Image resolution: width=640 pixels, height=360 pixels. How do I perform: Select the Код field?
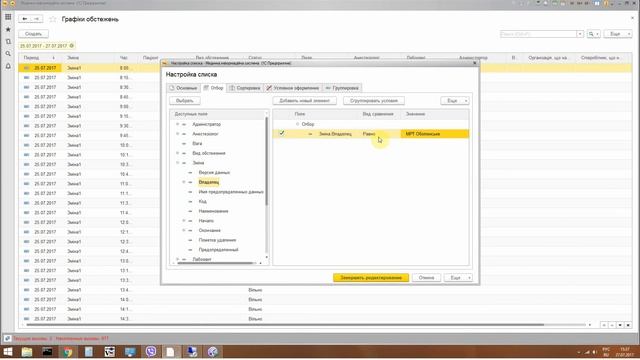click(x=202, y=202)
